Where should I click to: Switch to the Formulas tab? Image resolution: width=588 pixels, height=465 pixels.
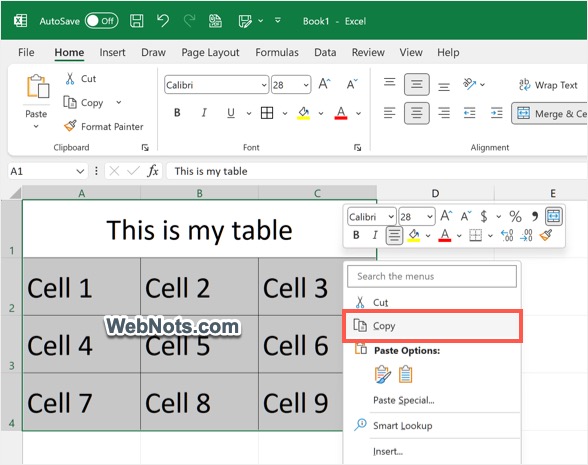pyautogui.click(x=277, y=52)
